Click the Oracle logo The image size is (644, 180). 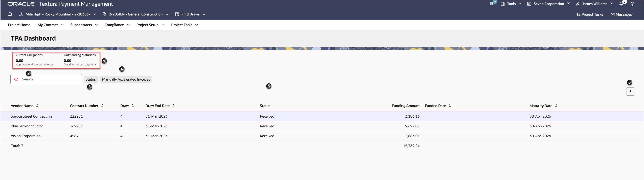pos(21,4)
